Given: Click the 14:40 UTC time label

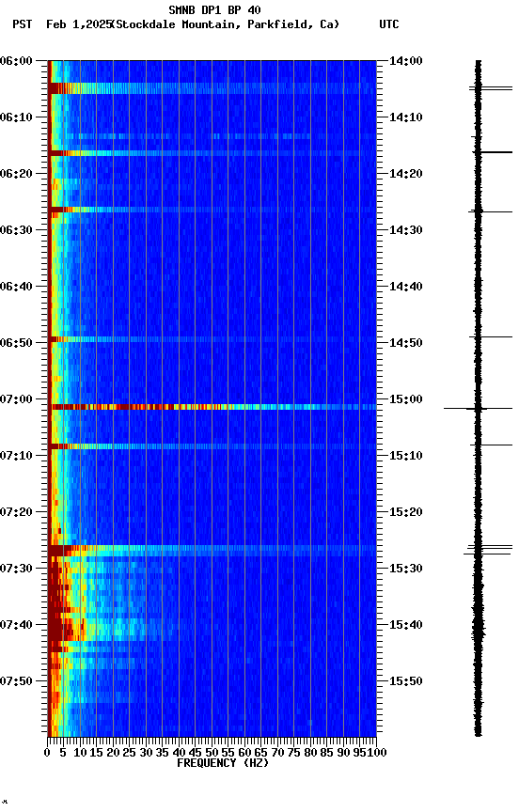Looking at the screenshot, I should 406,287.
